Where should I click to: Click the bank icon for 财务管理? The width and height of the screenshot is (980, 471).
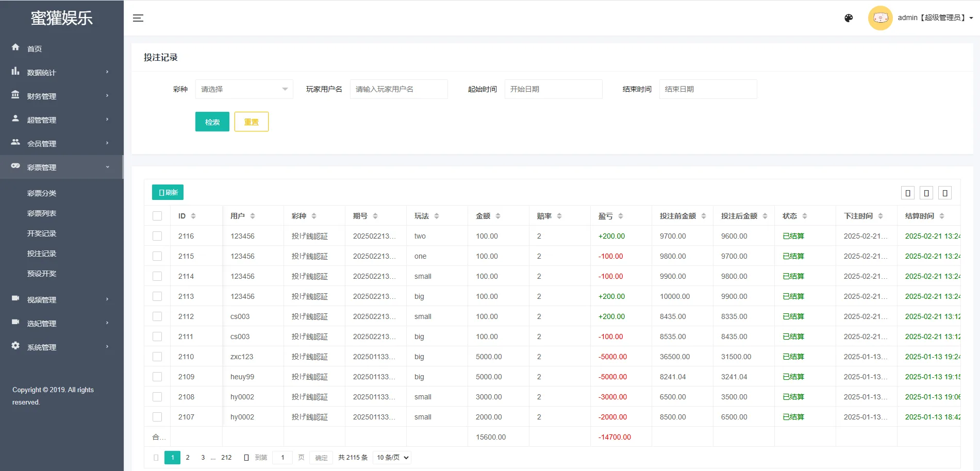point(15,95)
